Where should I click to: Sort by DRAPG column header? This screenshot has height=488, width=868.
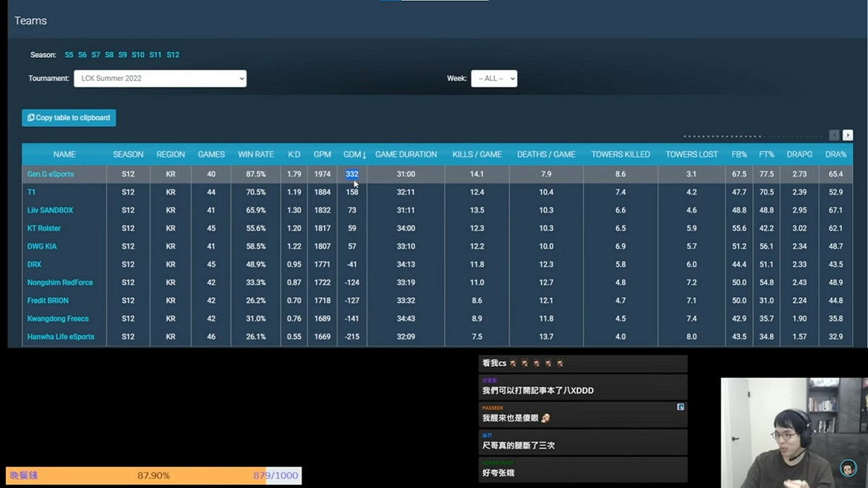pyautogui.click(x=799, y=155)
